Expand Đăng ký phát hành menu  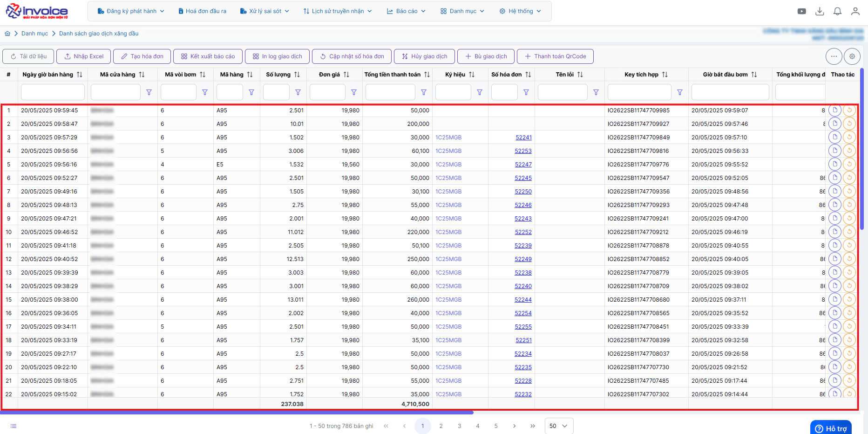click(131, 11)
